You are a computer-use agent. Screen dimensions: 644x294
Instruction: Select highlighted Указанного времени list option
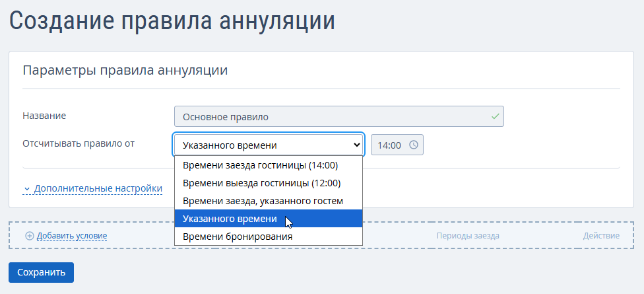click(230, 219)
